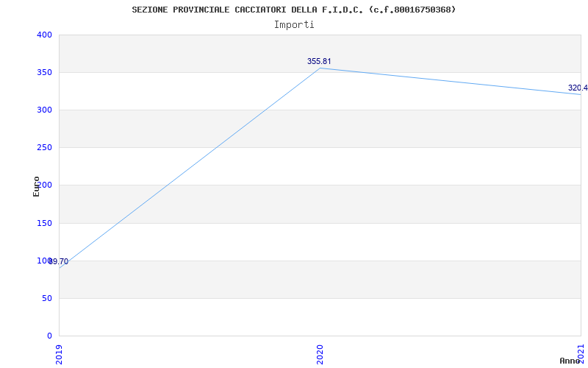Click the 'Importi' subtitle
Viewport: 588px width, 368px height.
(x=293, y=25)
